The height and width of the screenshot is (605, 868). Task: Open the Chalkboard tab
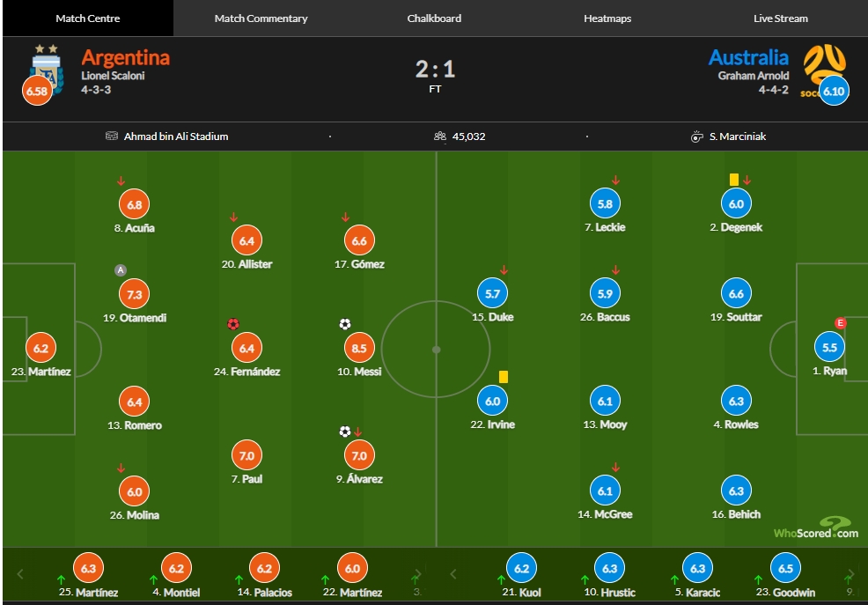click(434, 18)
